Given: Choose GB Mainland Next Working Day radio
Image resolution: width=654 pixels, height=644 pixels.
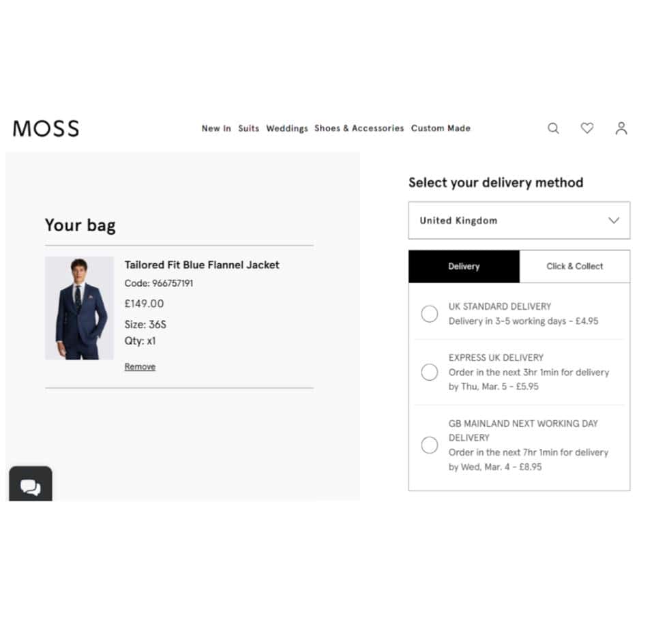Looking at the screenshot, I should point(430,445).
